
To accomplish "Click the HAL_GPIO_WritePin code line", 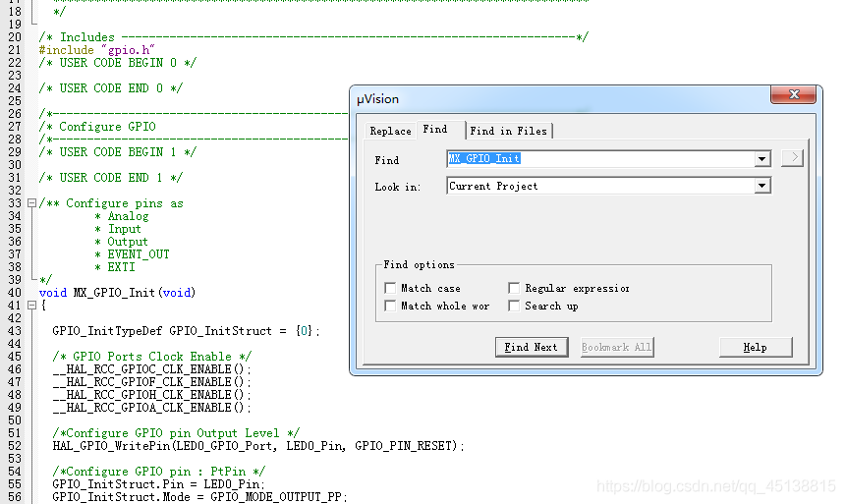I will (x=257, y=446).
